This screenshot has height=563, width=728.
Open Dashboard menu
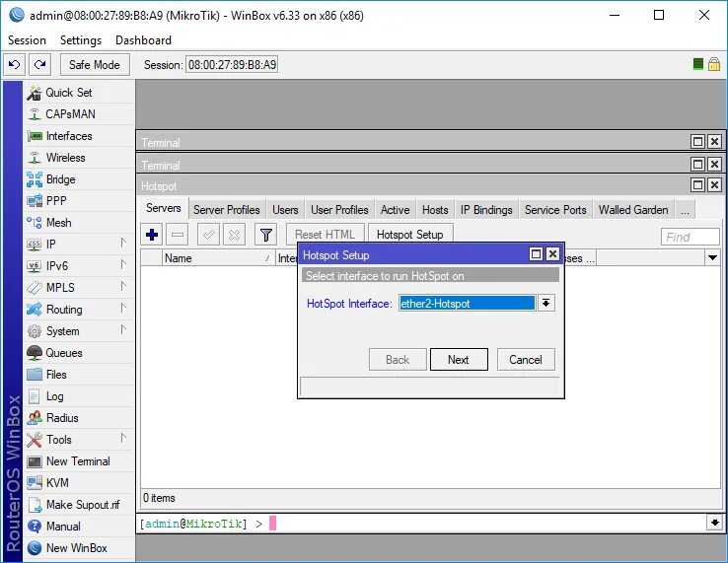tap(143, 40)
